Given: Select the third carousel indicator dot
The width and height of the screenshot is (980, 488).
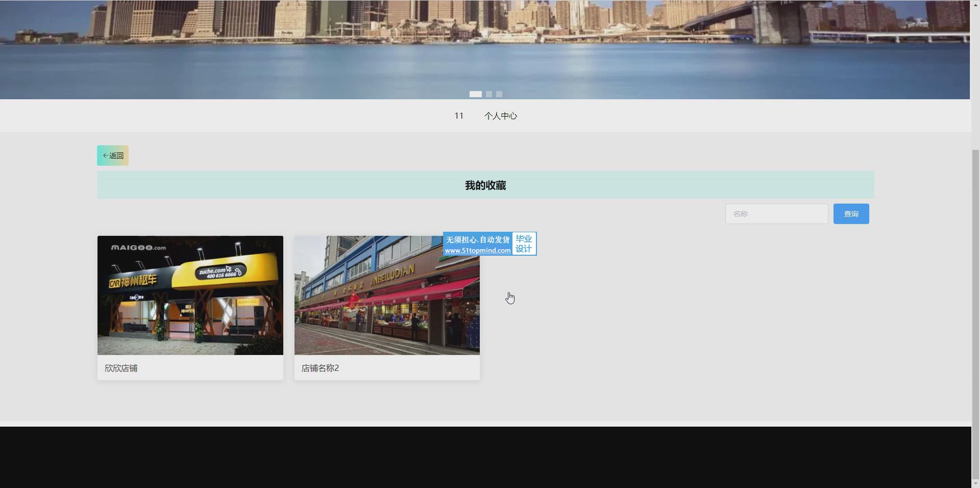Looking at the screenshot, I should coord(499,94).
